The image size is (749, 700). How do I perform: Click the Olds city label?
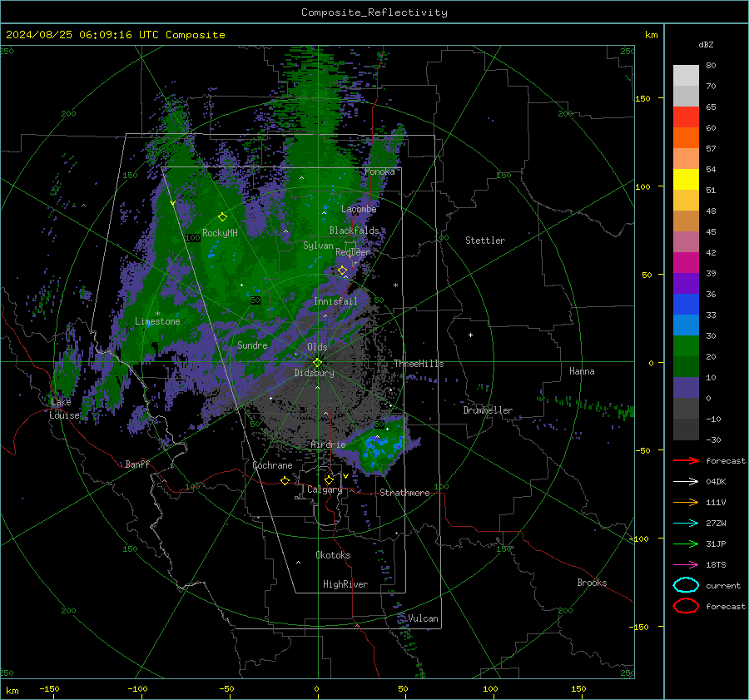(317, 347)
